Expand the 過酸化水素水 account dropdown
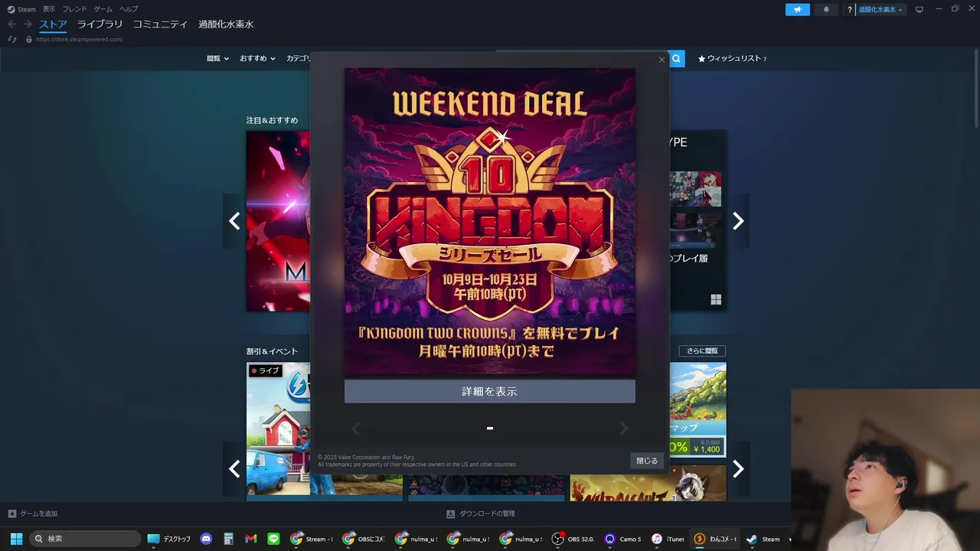 881,9
